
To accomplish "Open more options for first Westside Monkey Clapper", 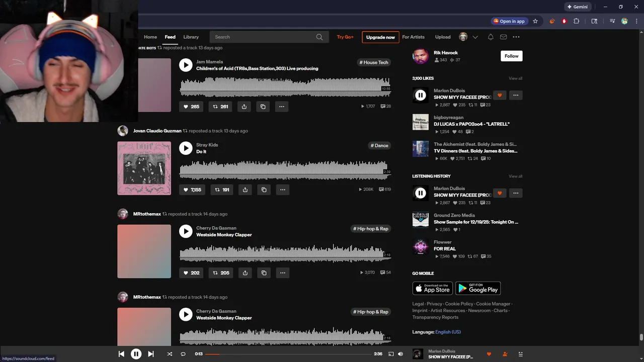I will (x=283, y=273).
